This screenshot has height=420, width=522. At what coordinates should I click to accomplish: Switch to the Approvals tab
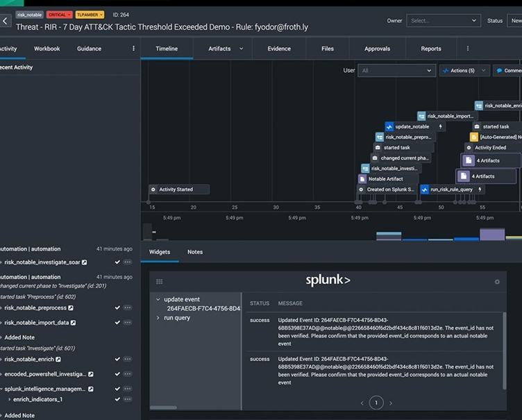pos(377,49)
